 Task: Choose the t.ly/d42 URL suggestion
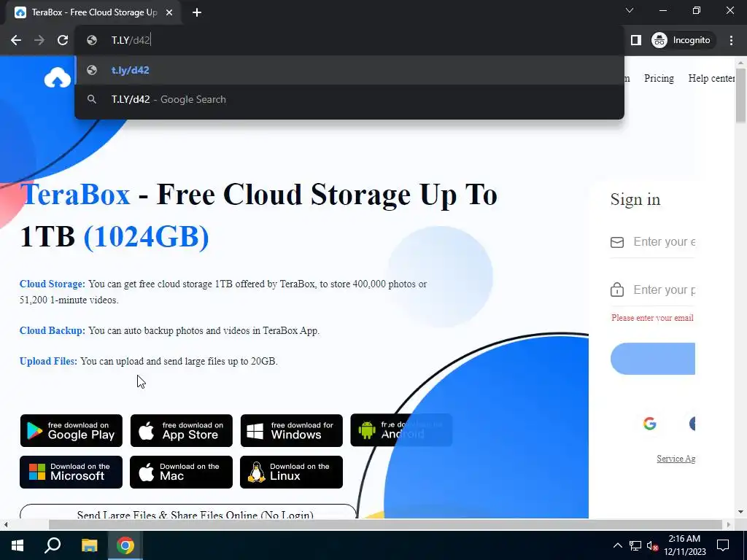[x=349, y=70]
